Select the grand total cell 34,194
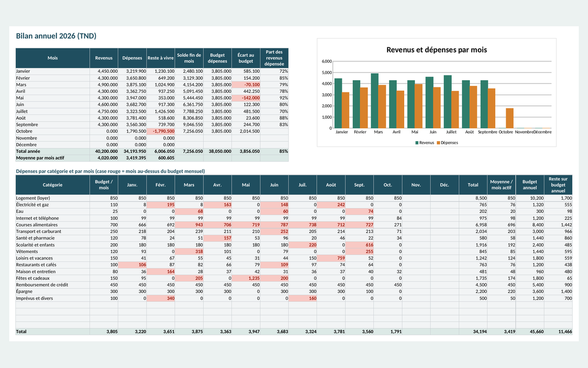 (473, 332)
